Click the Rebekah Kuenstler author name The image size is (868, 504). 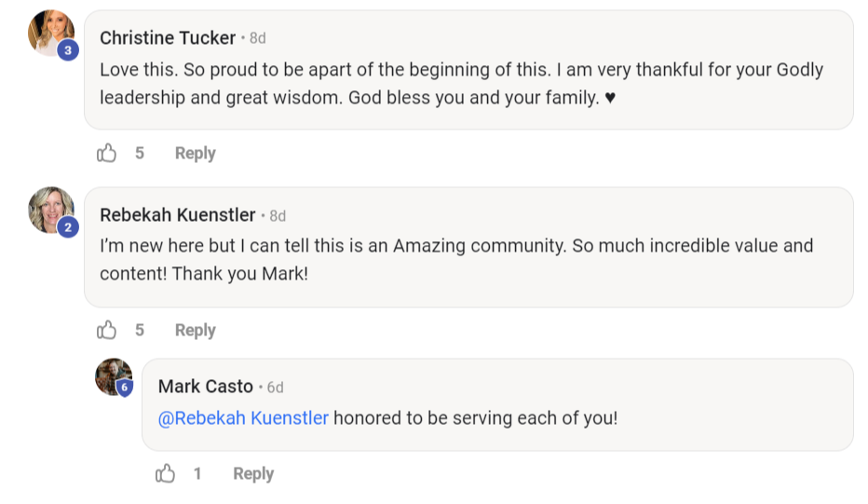[x=177, y=215]
